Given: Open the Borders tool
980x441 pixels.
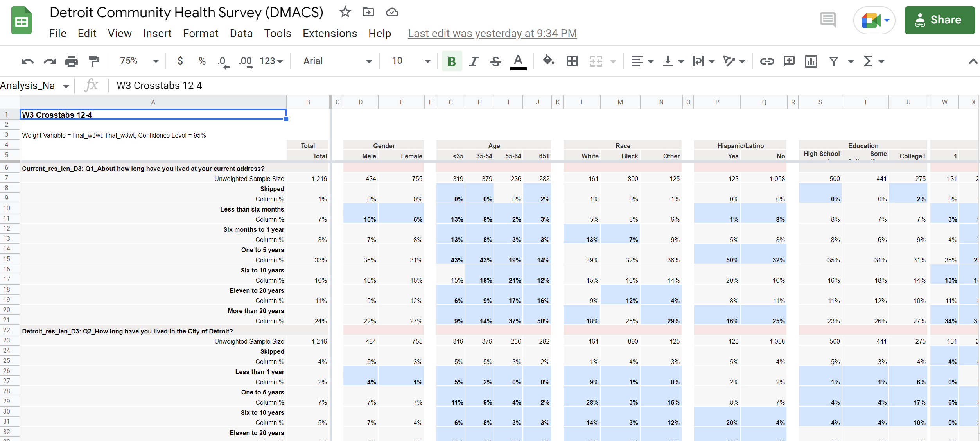Looking at the screenshot, I should pyautogui.click(x=572, y=61).
